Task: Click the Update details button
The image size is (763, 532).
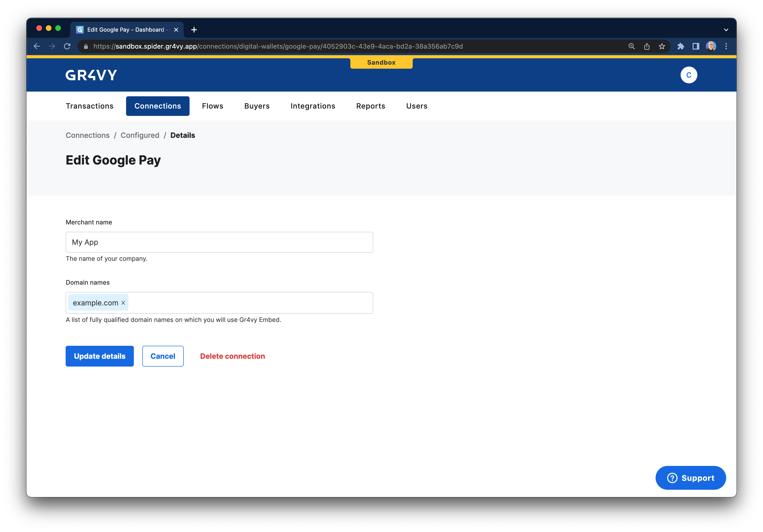Action: click(99, 356)
